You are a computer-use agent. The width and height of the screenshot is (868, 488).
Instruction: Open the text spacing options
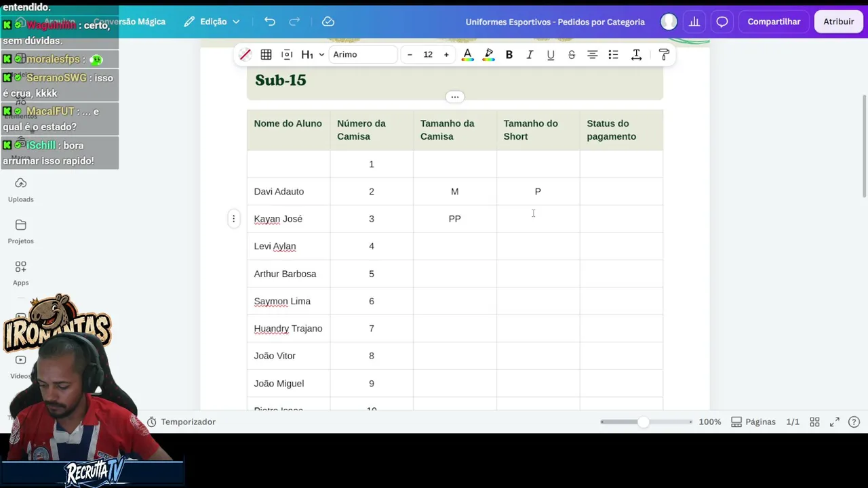[636, 54]
